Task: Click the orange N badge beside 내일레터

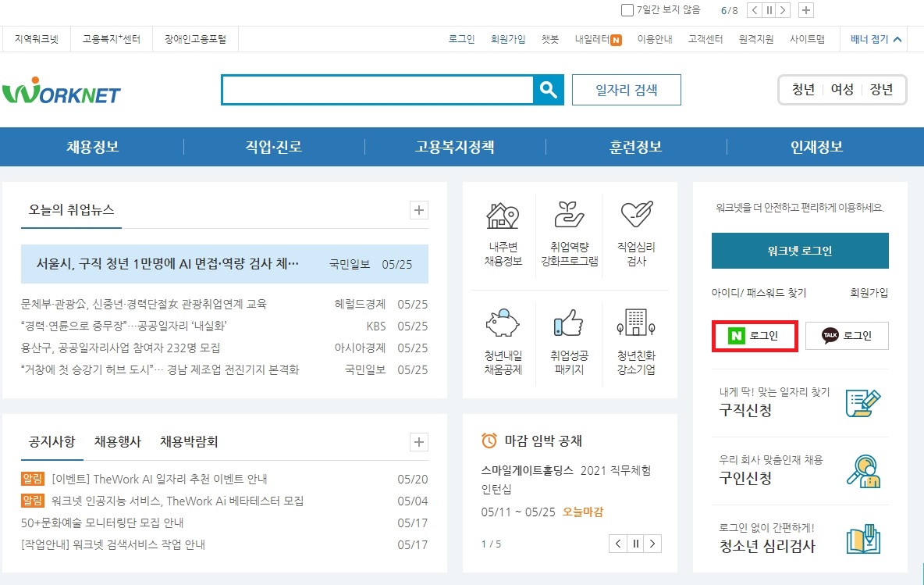Action: 616,40
